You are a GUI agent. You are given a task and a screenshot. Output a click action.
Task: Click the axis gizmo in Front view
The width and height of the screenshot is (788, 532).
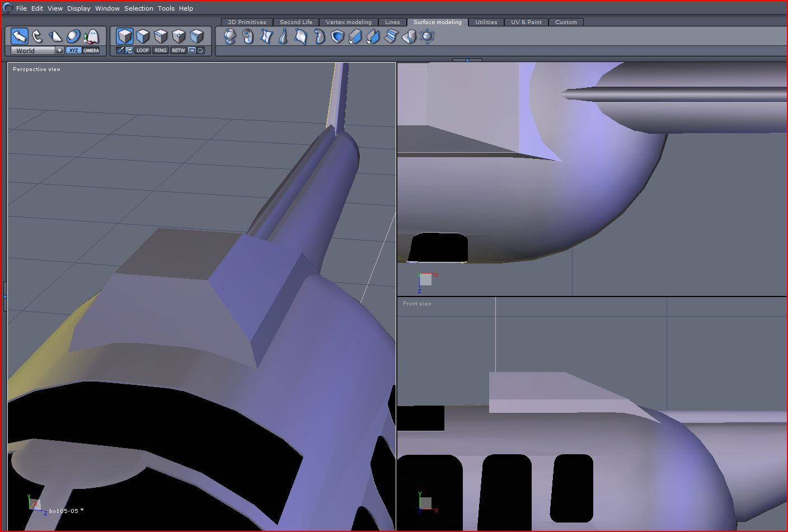426,502
